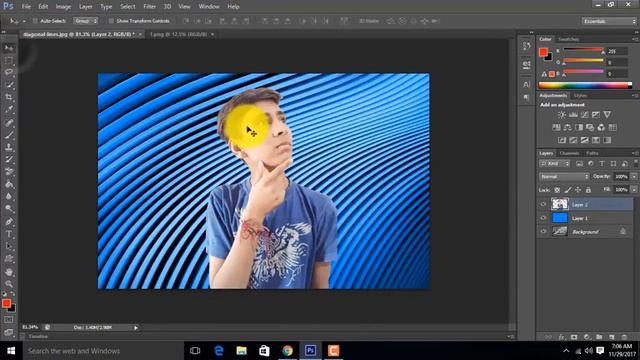The image size is (640, 360).
Task: Select the Eyedropper tool
Action: (x=9, y=109)
